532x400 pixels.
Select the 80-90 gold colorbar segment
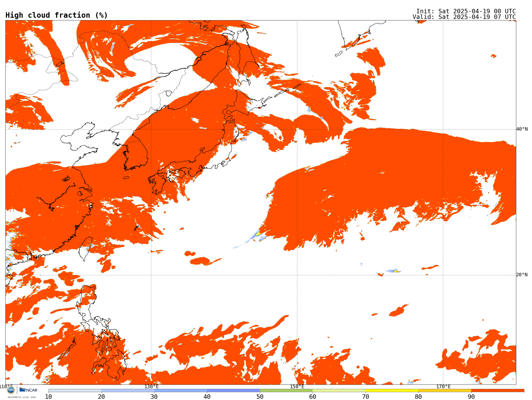click(x=445, y=391)
